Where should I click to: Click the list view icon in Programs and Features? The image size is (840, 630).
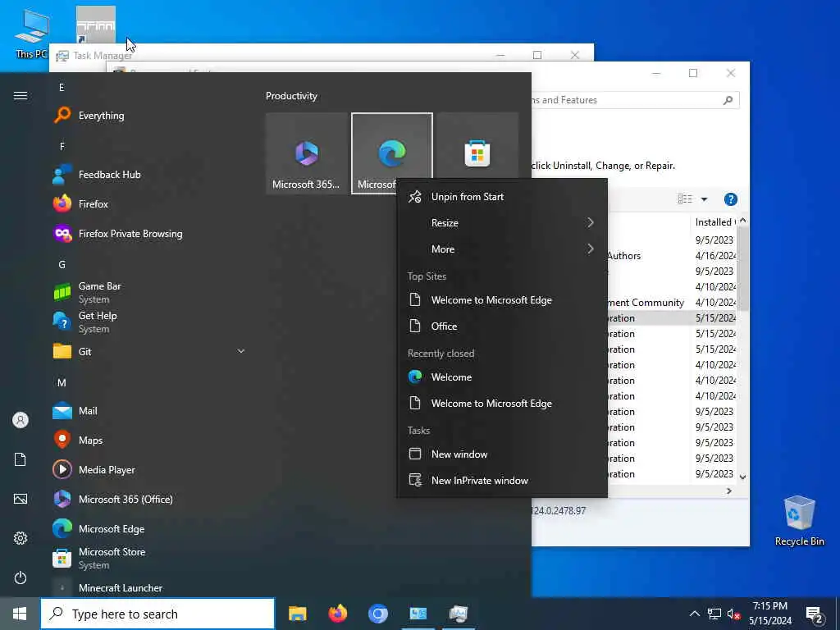tap(685, 199)
